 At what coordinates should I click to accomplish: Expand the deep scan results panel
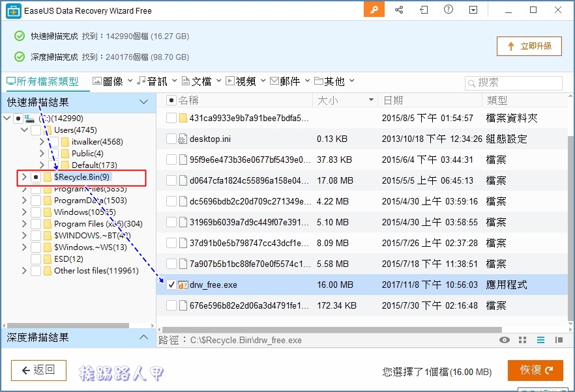[143, 337]
